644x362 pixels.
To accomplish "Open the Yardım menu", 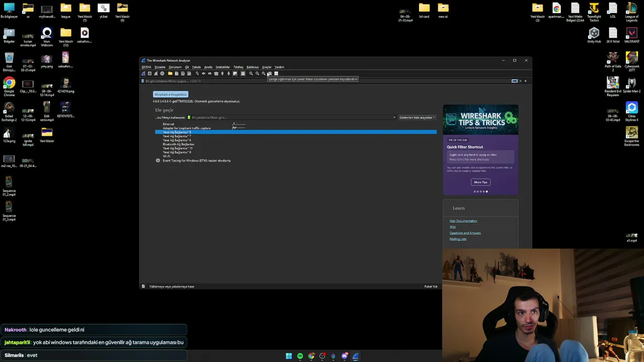I will 279,67.
